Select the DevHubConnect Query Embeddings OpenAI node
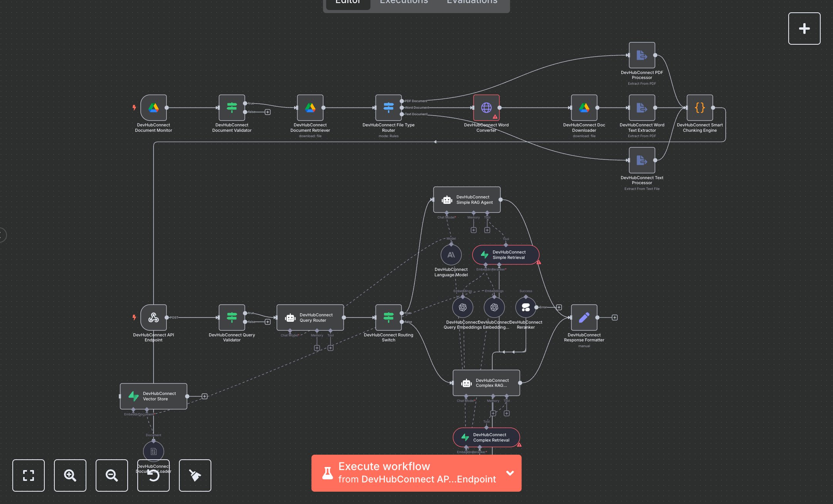Viewport: 833px width, 504px height. (462, 307)
